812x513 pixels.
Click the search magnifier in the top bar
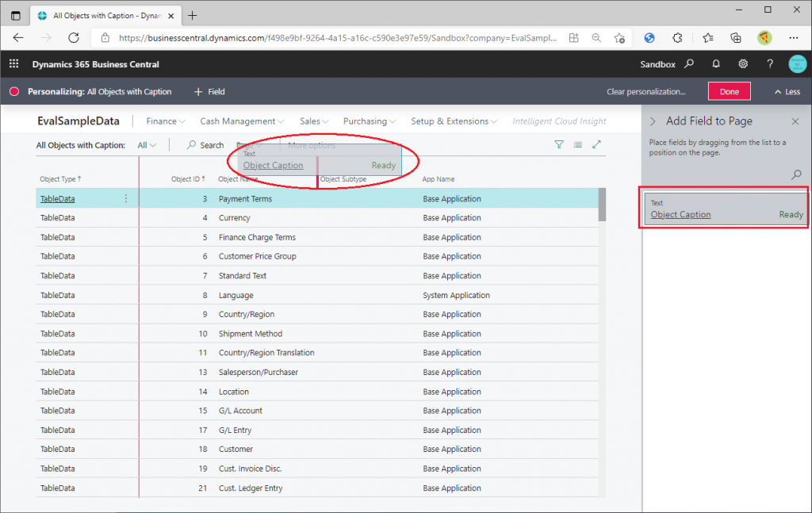[690, 64]
